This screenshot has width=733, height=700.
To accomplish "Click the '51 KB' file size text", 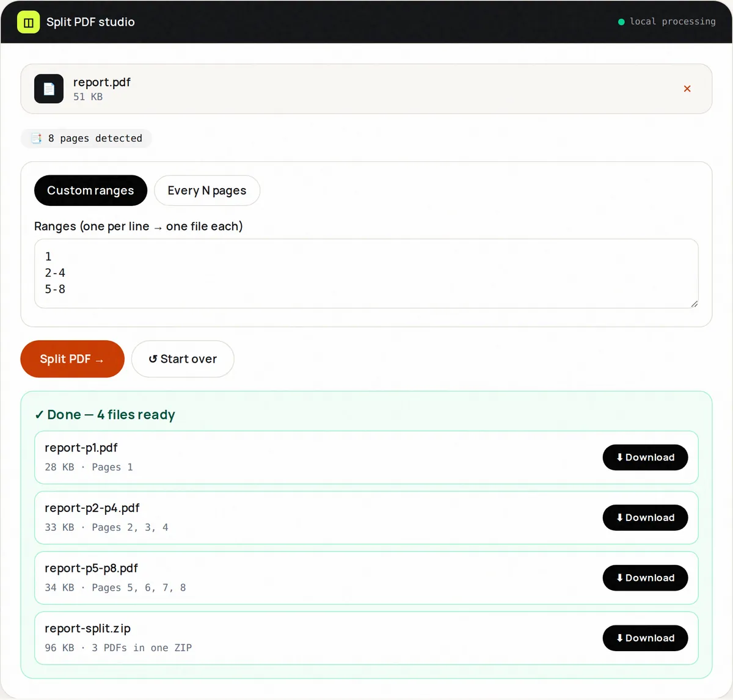I will coord(88,97).
